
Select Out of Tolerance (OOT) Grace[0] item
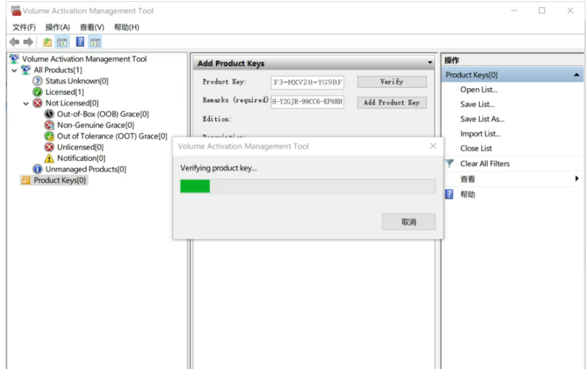pyautogui.click(x=112, y=136)
